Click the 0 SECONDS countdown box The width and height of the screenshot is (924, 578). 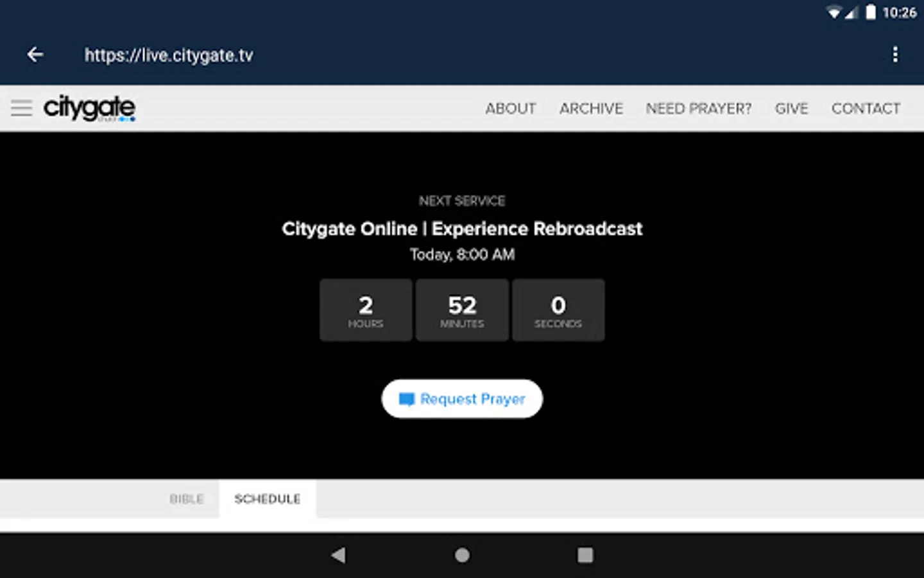pos(558,310)
